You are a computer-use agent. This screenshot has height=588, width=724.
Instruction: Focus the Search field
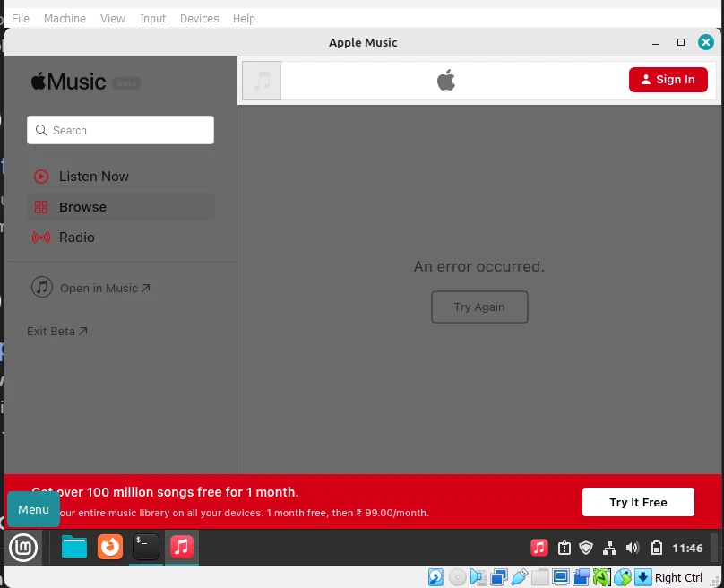[x=120, y=130]
